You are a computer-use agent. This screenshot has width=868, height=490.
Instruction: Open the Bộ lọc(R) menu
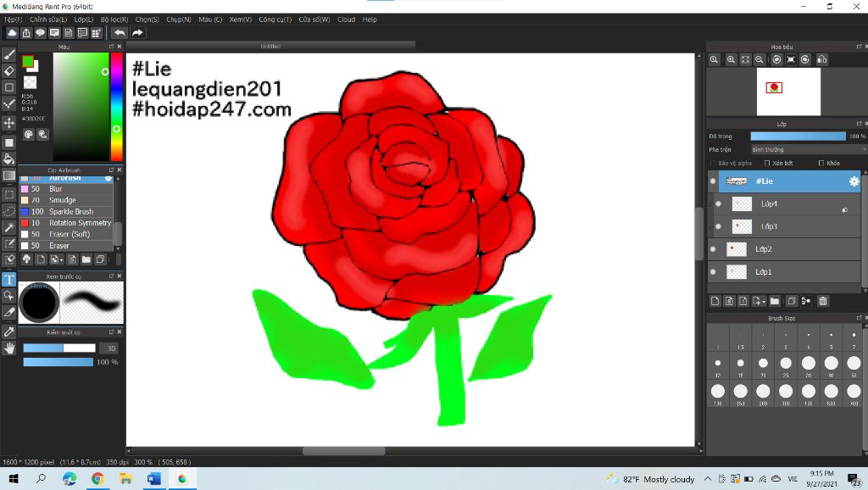click(x=114, y=19)
